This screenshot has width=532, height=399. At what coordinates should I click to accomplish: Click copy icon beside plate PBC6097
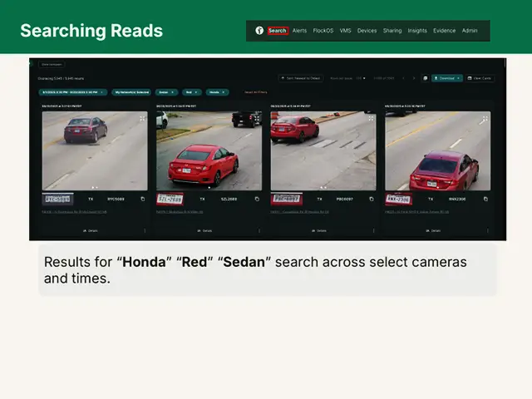tap(370, 199)
